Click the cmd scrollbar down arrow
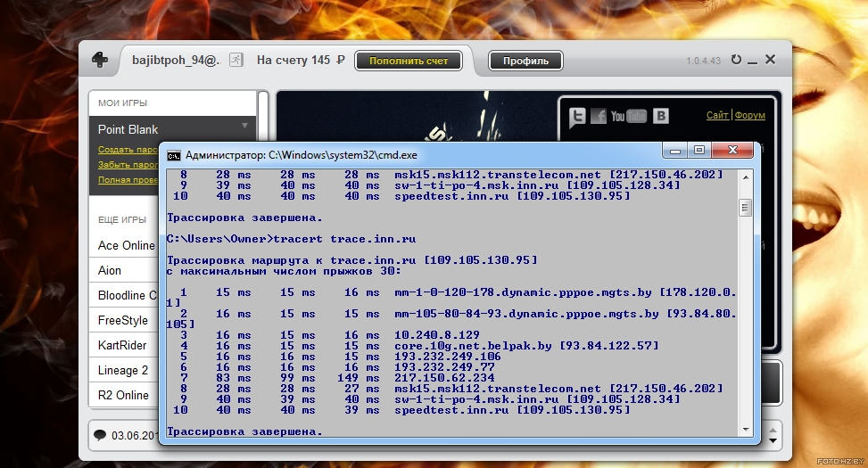 click(746, 430)
